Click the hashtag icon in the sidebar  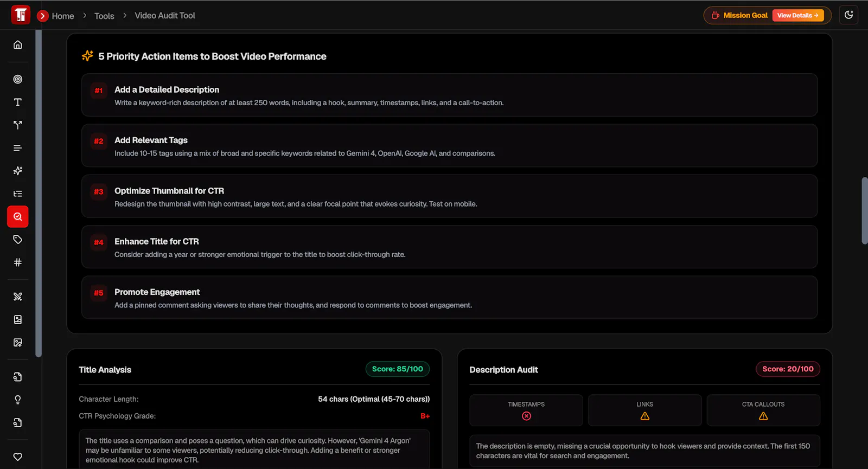(18, 262)
